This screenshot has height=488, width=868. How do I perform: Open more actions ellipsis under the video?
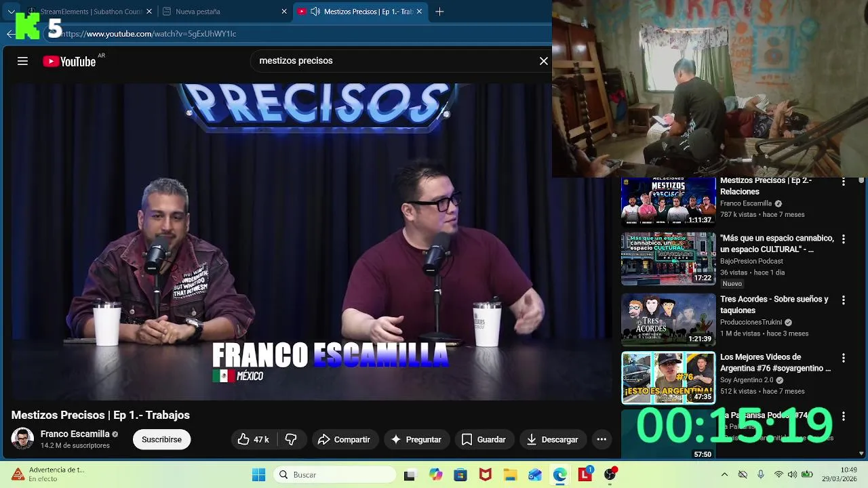click(601, 439)
